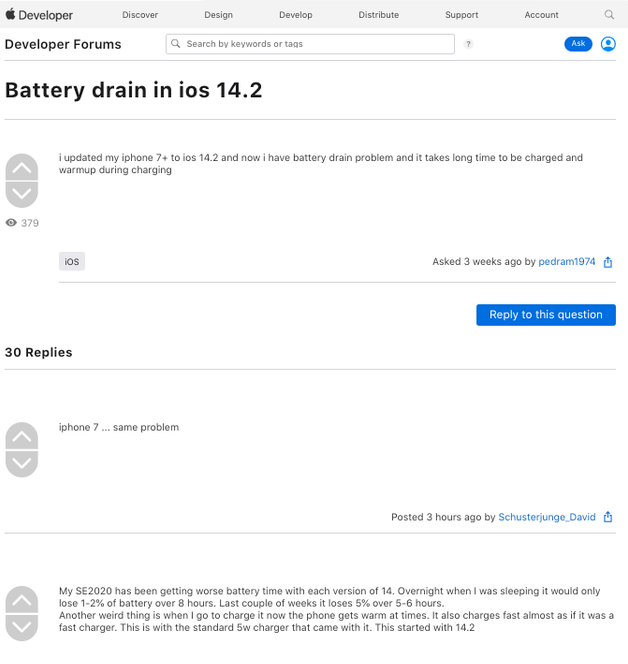The width and height of the screenshot is (628, 664).
Task: Click the 'Posted 3 hours ago by' text
Action: [x=443, y=517]
